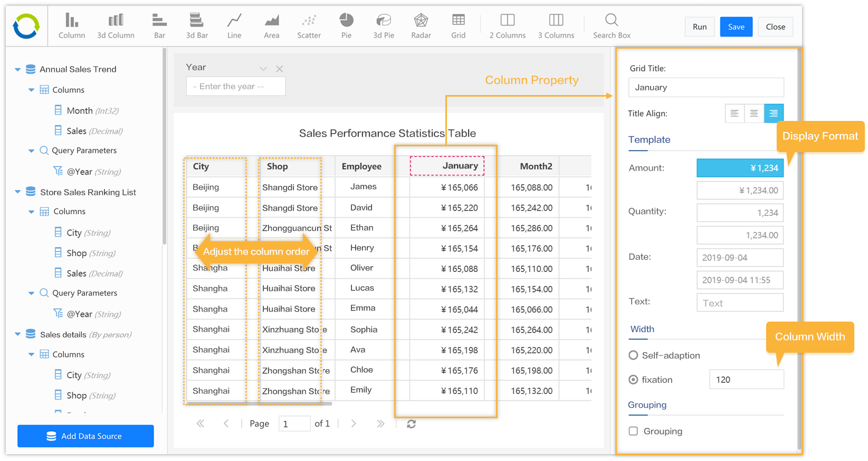Choose 1,234.00 quantity format

click(x=740, y=235)
